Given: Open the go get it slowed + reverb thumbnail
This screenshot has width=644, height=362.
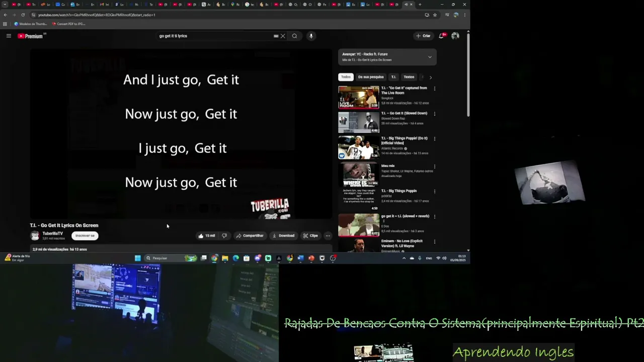Looking at the screenshot, I should tap(359, 225).
